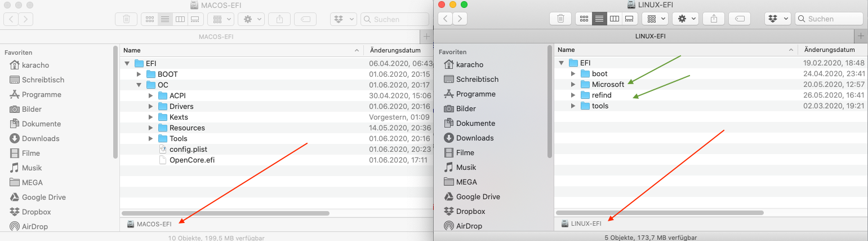Click the Suchen search field in LINUX-EFI window

(833, 19)
